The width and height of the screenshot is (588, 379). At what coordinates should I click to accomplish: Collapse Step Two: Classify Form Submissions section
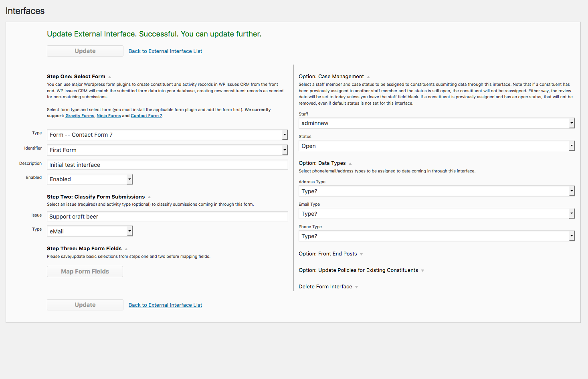point(149,197)
